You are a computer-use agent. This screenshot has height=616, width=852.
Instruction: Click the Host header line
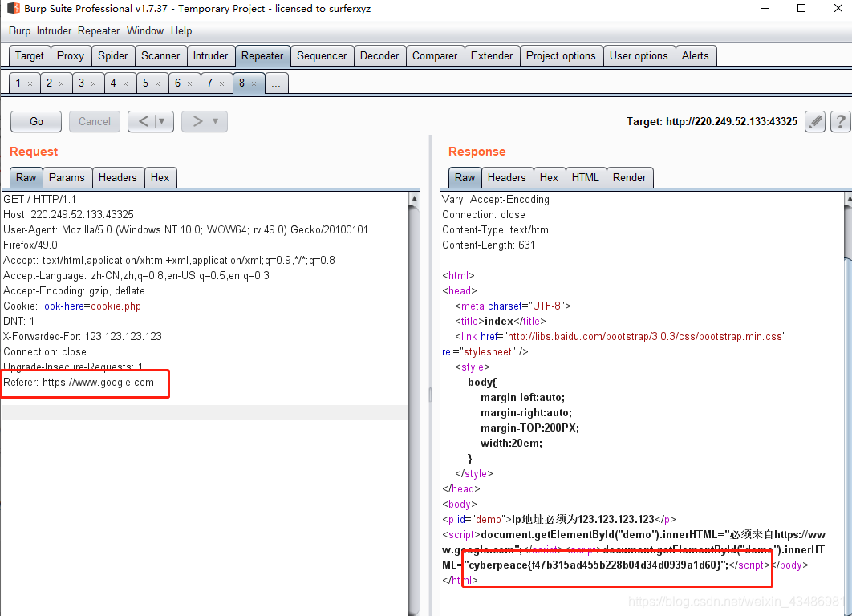point(68,215)
